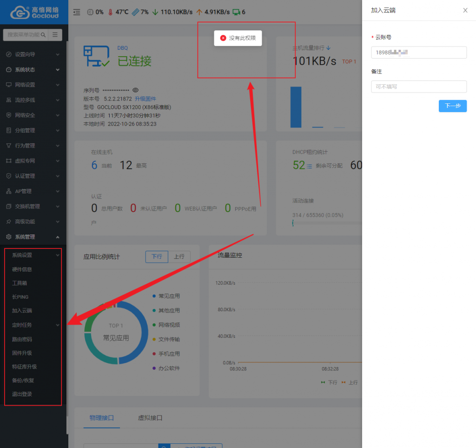Click the search magnifier icon in sidebar

(43, 34)
